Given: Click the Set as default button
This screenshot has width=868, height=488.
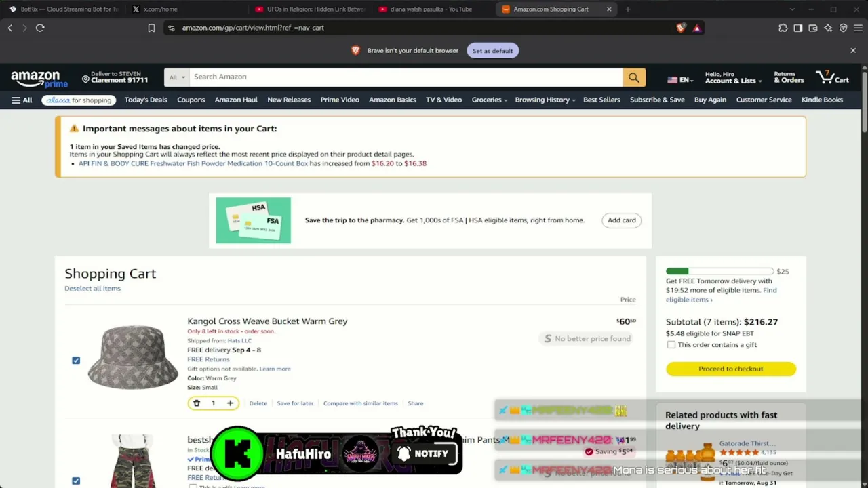Looking at the screenshot, I should point(493,51).
